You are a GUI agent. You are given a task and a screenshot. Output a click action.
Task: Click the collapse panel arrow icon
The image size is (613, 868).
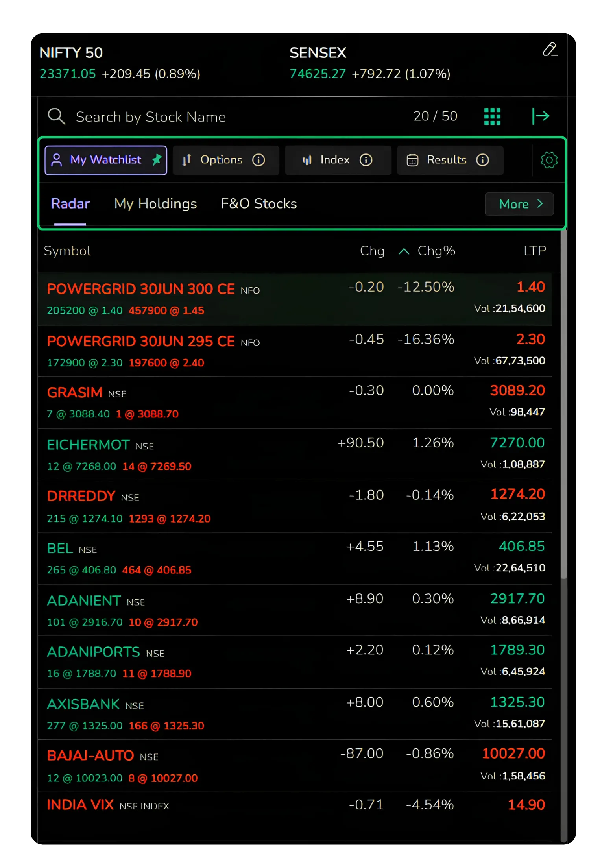point(541,116)
